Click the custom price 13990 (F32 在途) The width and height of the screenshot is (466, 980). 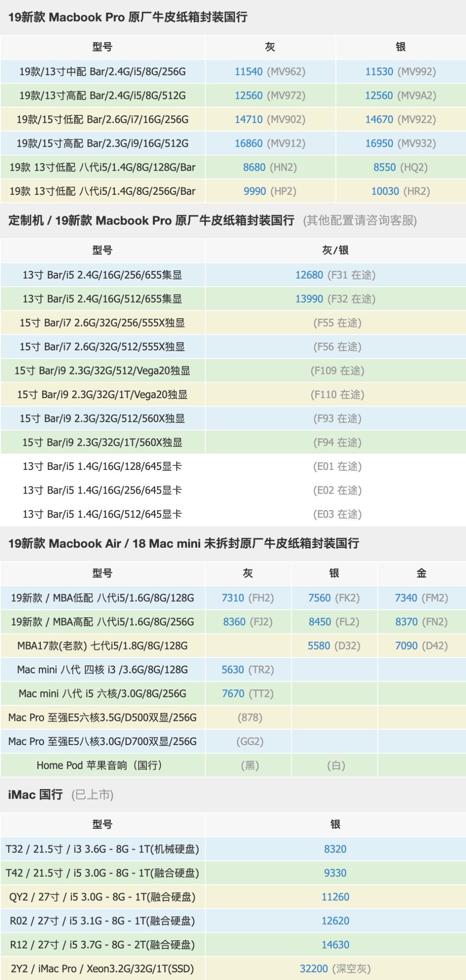tap(335, 299)
